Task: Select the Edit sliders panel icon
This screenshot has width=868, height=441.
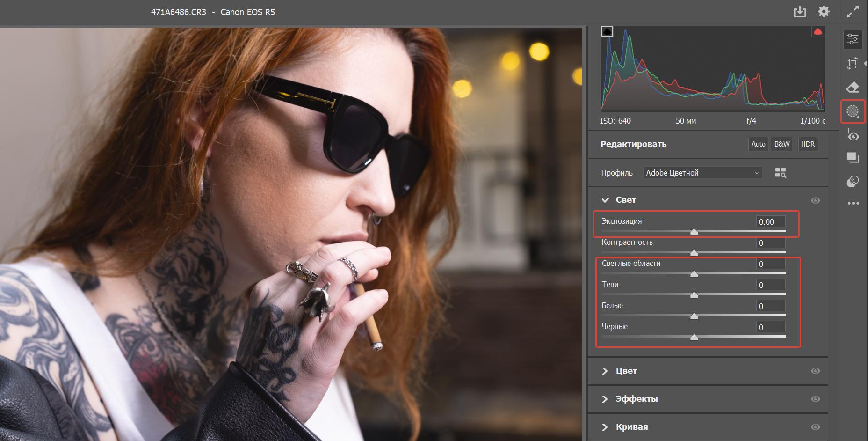Action: pyautogui.click(x=853, y=39)
